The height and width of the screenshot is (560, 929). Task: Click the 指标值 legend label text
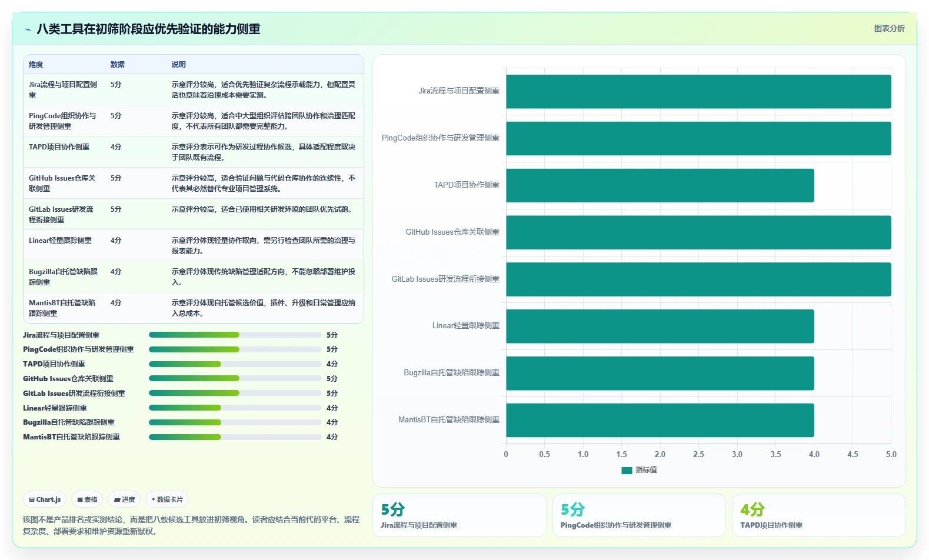tap(646, 470)
